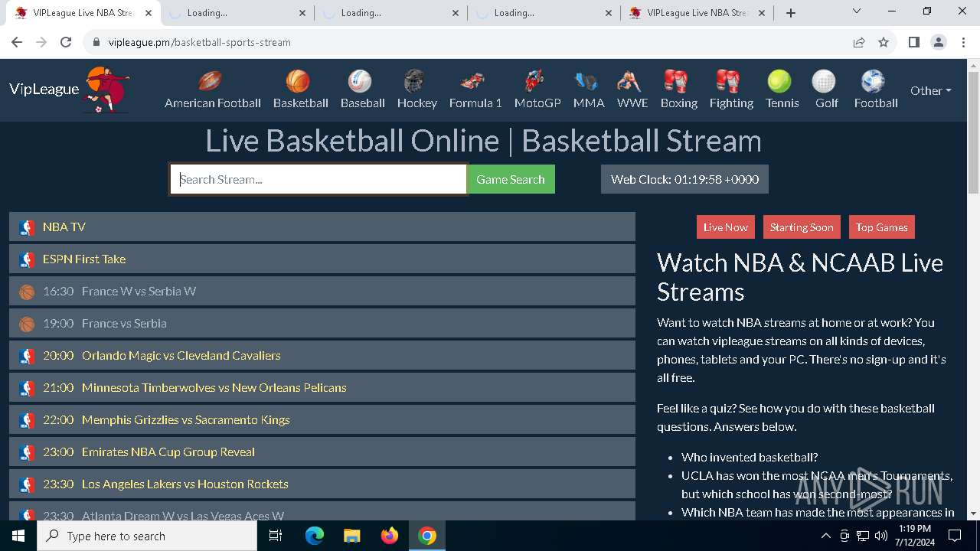
Task: Click the browser address bar URL
Action: (x=199, y=42)
